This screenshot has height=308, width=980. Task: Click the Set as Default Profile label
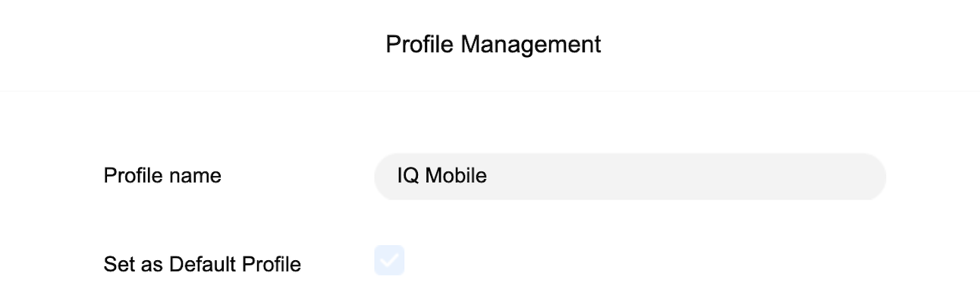[202, 264]
